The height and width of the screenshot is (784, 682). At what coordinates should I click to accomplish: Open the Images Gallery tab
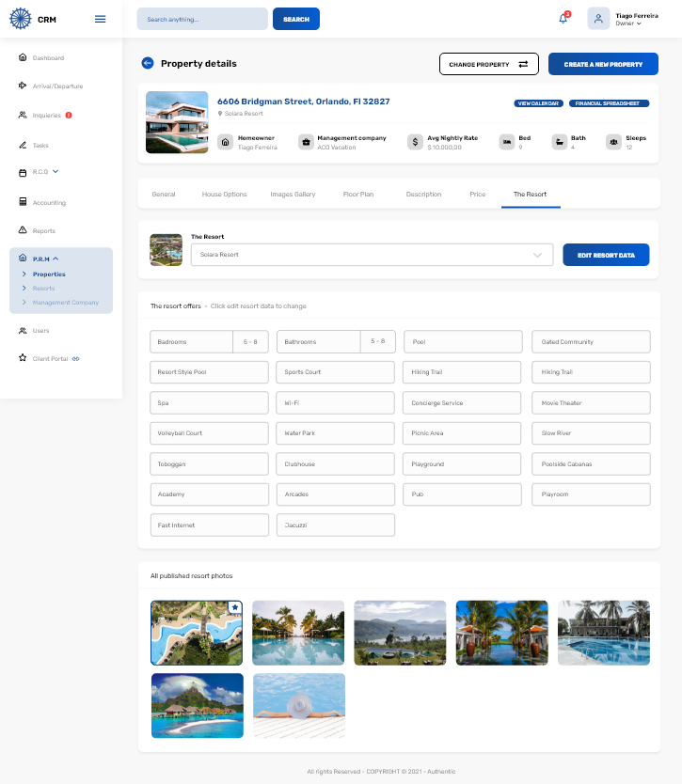pyautogui.click(x=293, y=194)
